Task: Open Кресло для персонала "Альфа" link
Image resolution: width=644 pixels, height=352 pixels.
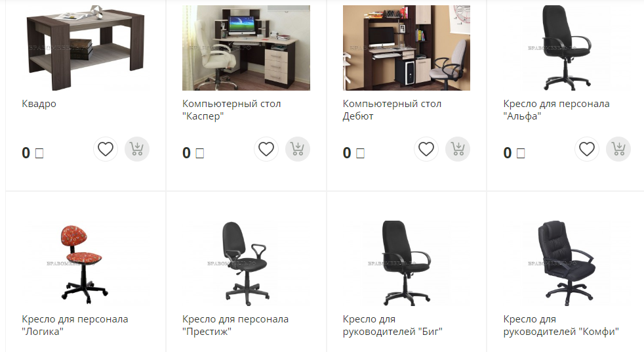Action: point(557,110)
